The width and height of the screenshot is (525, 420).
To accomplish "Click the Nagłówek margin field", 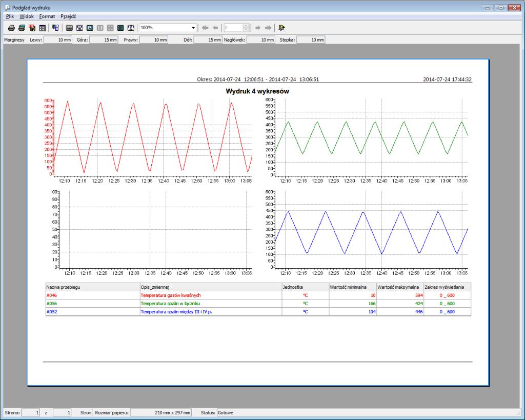I will [261, 40].
